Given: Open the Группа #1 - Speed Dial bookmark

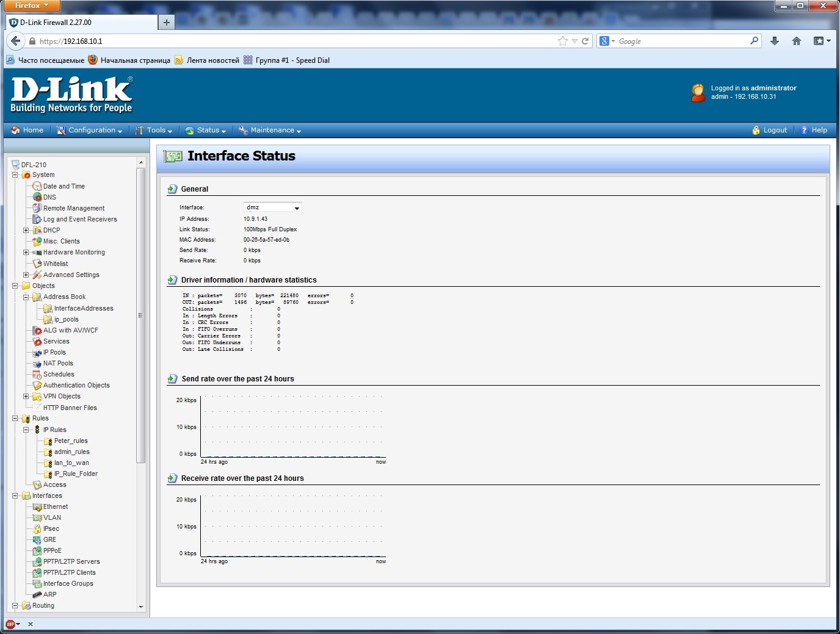Looking at the screenshot, I should click(286, 60).
